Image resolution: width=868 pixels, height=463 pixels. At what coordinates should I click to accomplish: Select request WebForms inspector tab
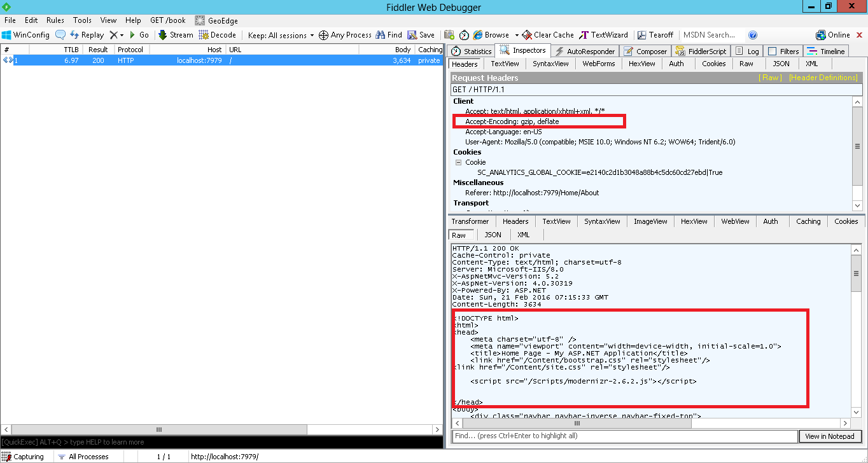599,64
